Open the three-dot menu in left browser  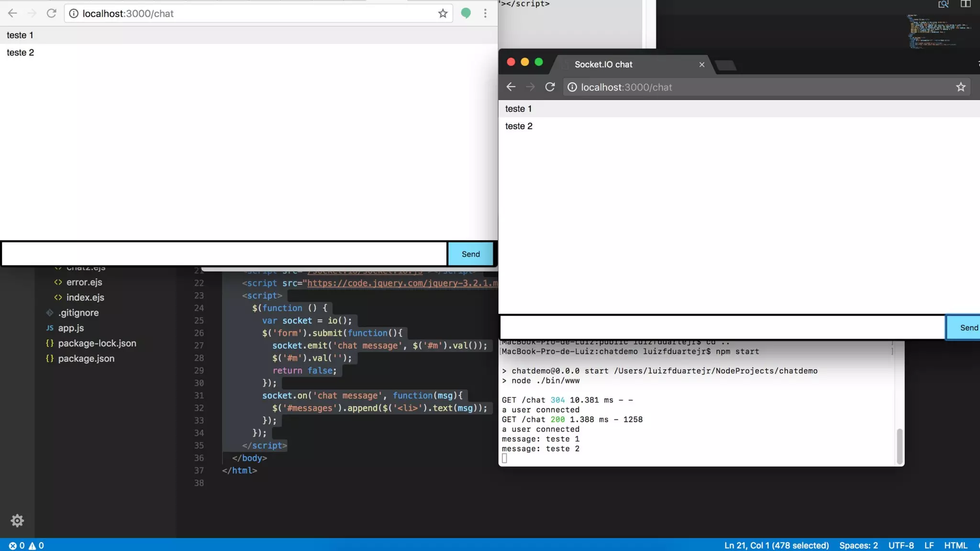[x=485, y=13]
